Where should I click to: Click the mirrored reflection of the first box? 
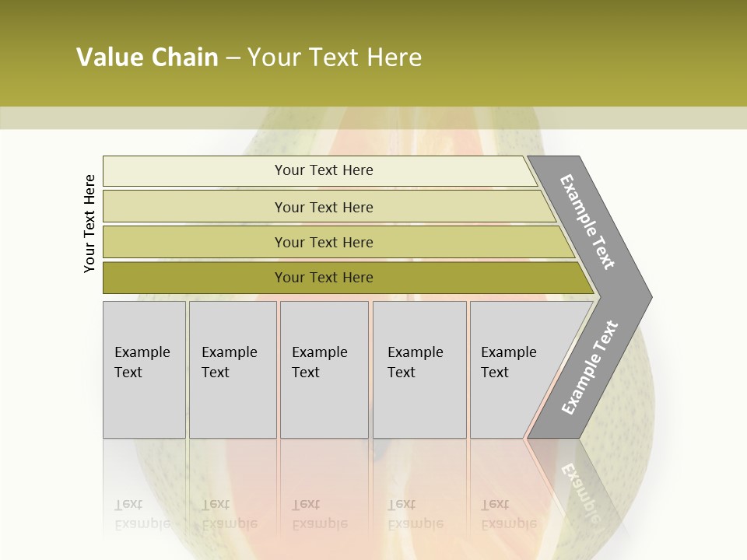[x=145, y=491]
